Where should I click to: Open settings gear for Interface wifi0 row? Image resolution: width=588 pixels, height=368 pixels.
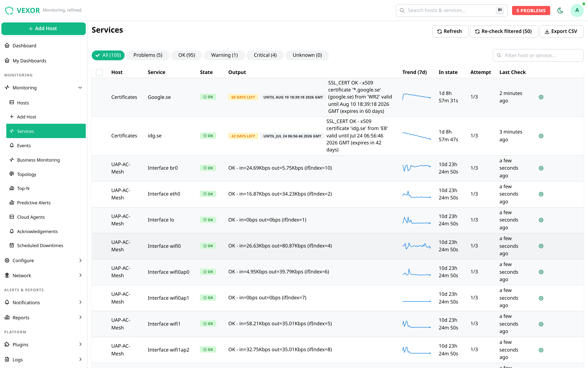[x=541, y=246]
